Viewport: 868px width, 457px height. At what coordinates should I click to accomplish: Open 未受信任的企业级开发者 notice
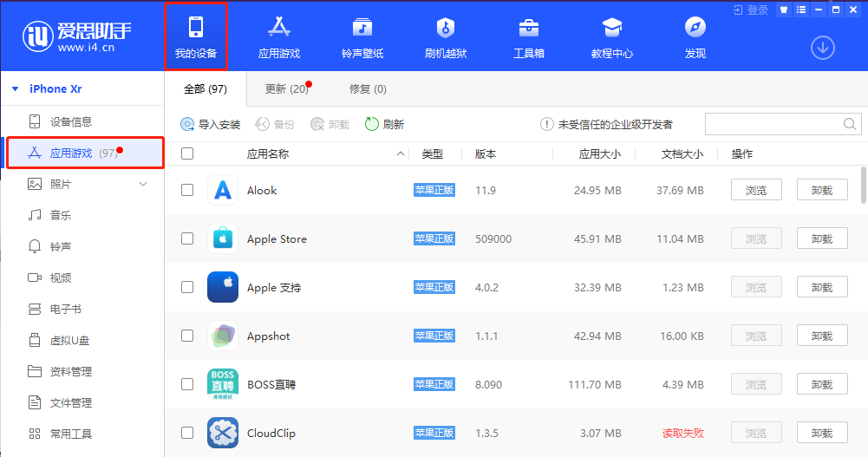(607, 125)
